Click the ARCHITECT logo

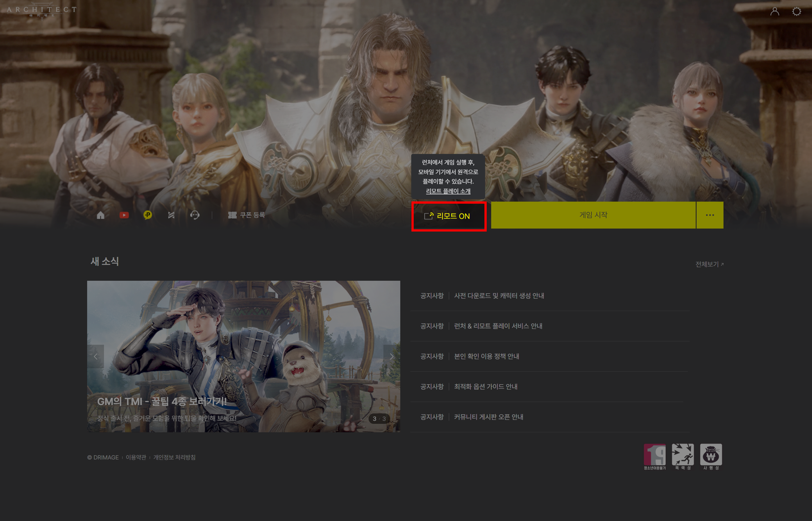click(42, 10)
